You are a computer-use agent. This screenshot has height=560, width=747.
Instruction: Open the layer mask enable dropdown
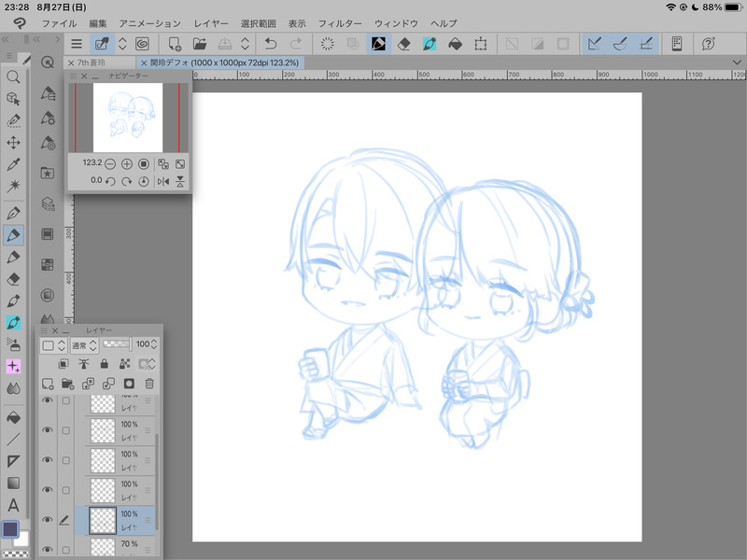point(148,364)
